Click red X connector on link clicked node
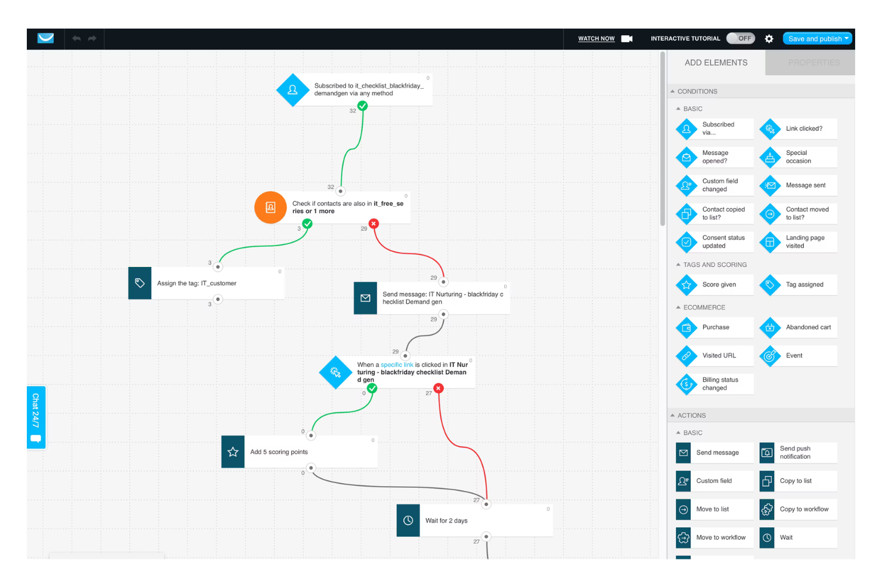Viewport: 882px width, 588px height. pyautogui.click(x=439, y=388)
